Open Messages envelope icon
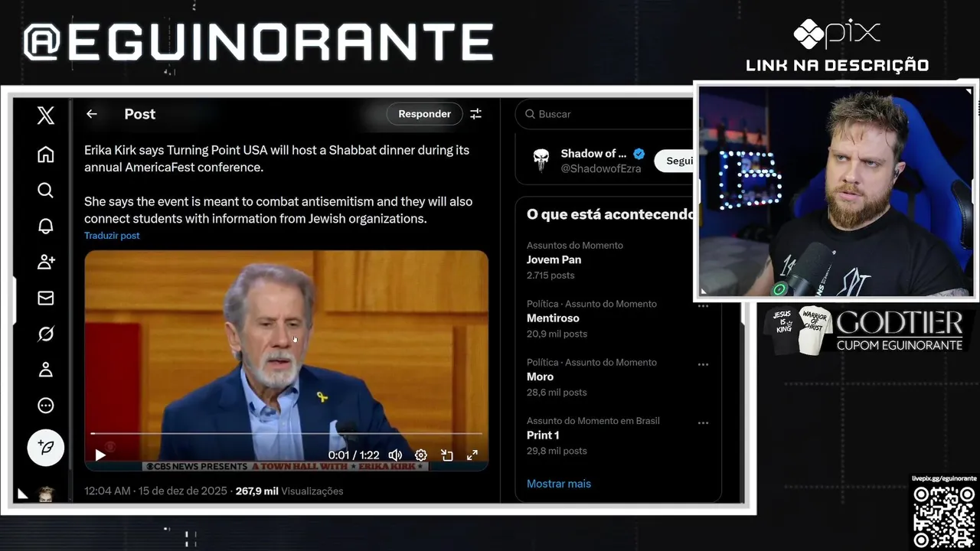The image size is (980, 551). click(45, 298)
